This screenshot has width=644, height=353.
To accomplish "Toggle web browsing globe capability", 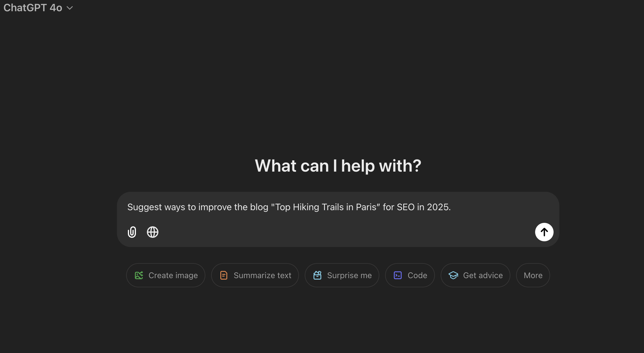I will (x=152, y=232).
